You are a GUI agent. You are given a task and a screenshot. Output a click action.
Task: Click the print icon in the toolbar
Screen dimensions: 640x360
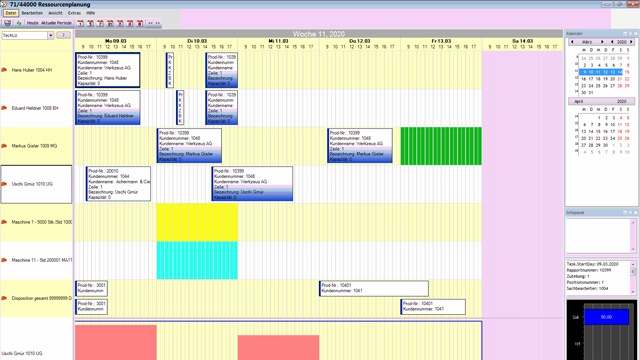(x=7, y=23)
